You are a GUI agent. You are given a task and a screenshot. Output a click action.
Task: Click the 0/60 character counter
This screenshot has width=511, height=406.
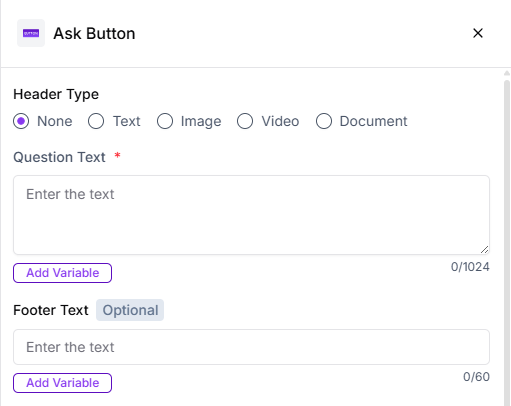click(x=476, y=377)
